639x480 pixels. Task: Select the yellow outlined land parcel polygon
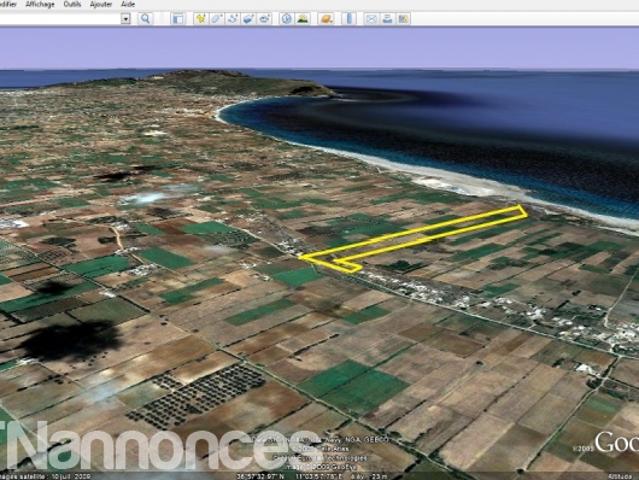click(x=413, y=238)
